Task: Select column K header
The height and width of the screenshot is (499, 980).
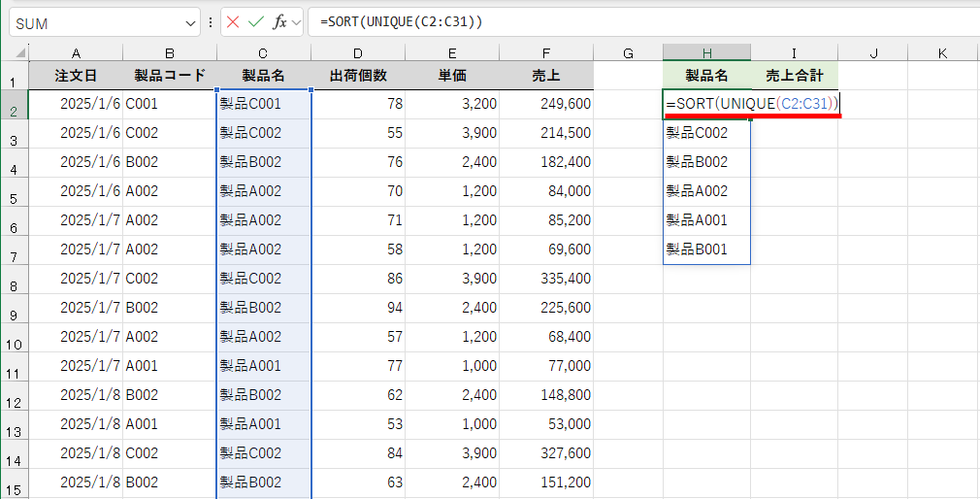Action: 943,53
